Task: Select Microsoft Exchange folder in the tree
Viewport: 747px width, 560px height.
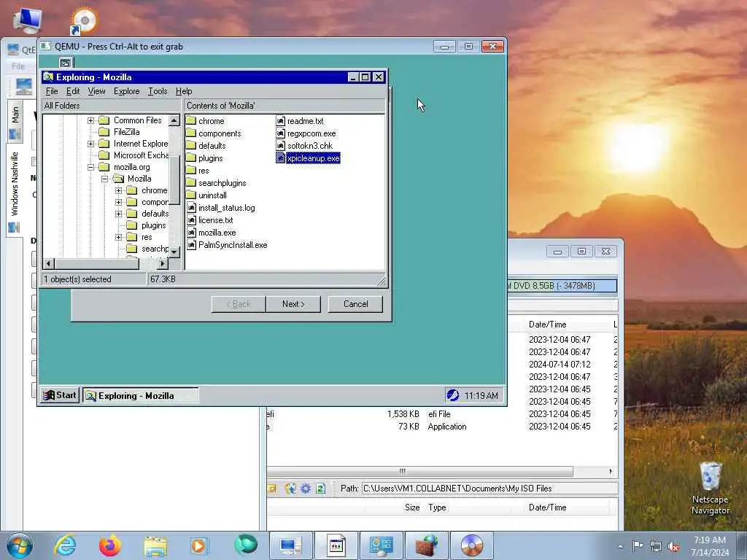Action: [141, 155]
